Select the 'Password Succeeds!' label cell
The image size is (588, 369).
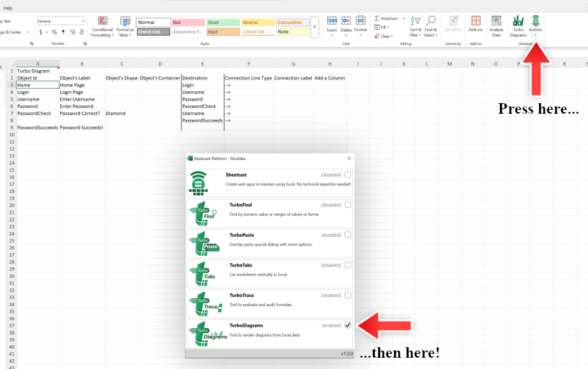[x=82, y=128]
